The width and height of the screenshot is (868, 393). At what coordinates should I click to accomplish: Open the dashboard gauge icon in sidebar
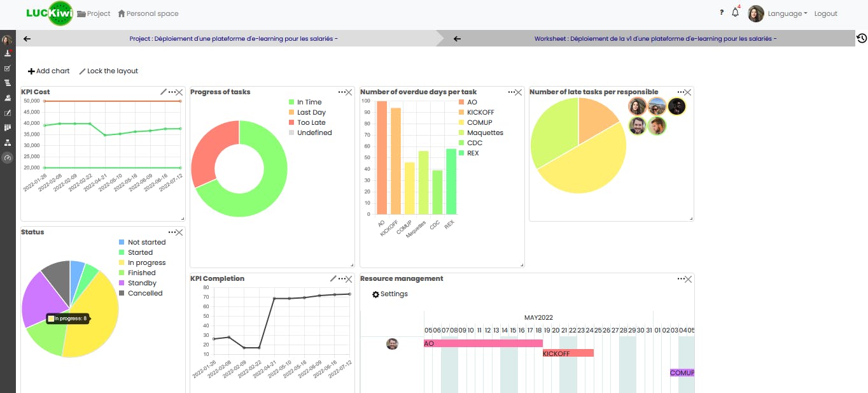coord(8,157)
